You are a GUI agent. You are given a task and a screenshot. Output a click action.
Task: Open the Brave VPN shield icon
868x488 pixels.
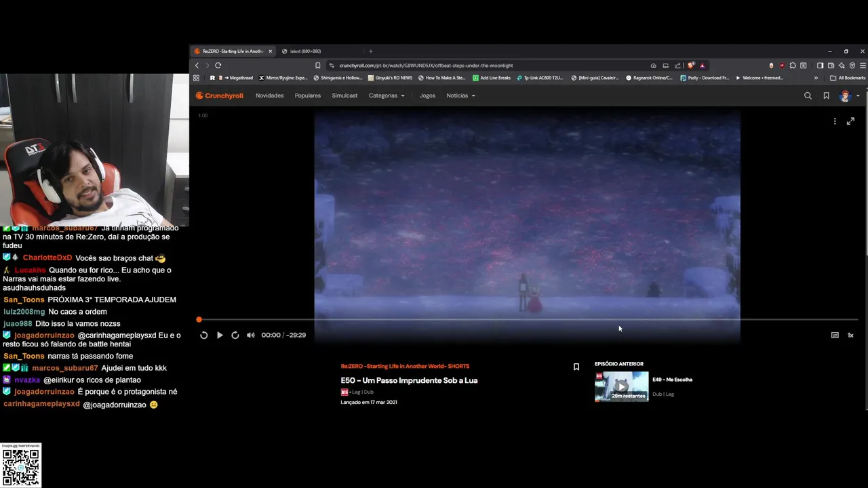point(852,65)
